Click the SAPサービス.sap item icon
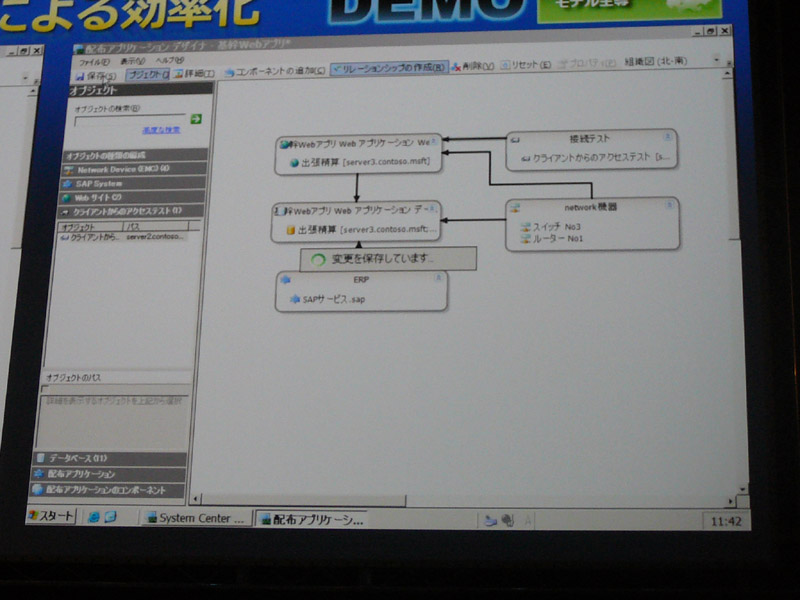 pyautogui.click(x=294, y=299)
